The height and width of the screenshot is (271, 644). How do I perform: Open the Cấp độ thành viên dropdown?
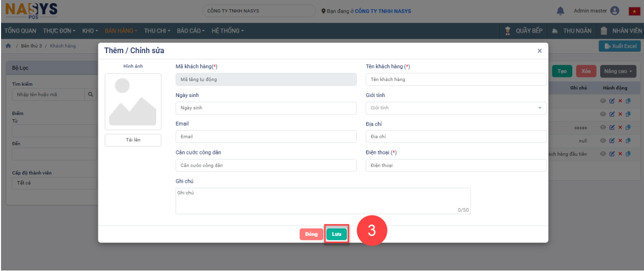click(x=54, y=183)
